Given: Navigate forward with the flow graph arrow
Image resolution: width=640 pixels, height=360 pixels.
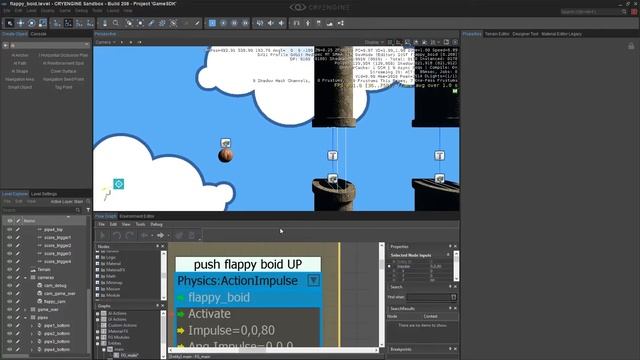Looking at the screenshot, I should pyautogui.click(x=160, y=235).
